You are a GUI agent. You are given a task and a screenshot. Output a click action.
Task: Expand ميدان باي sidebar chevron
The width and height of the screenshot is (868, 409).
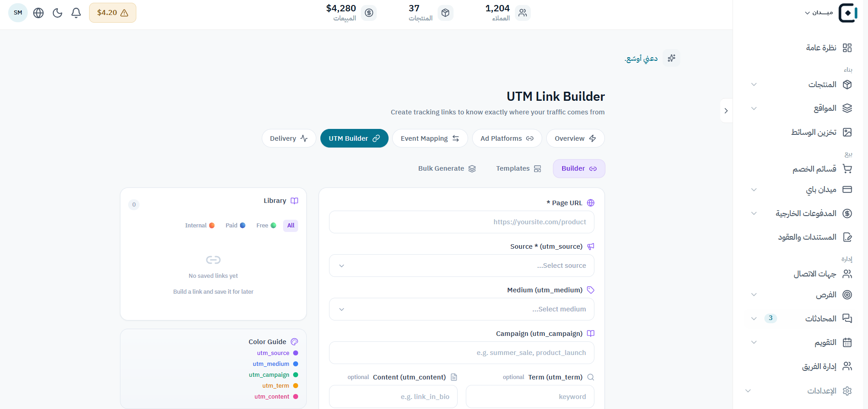[x=754, y=190]
